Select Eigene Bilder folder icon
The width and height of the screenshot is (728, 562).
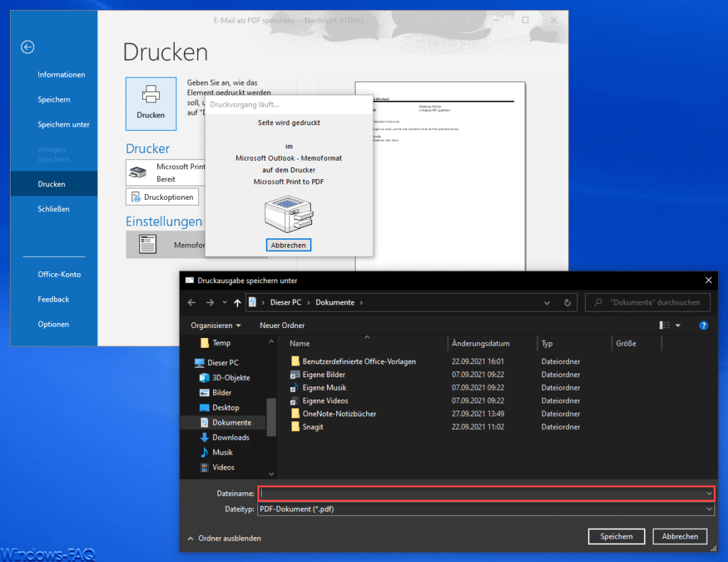point(295,374)
